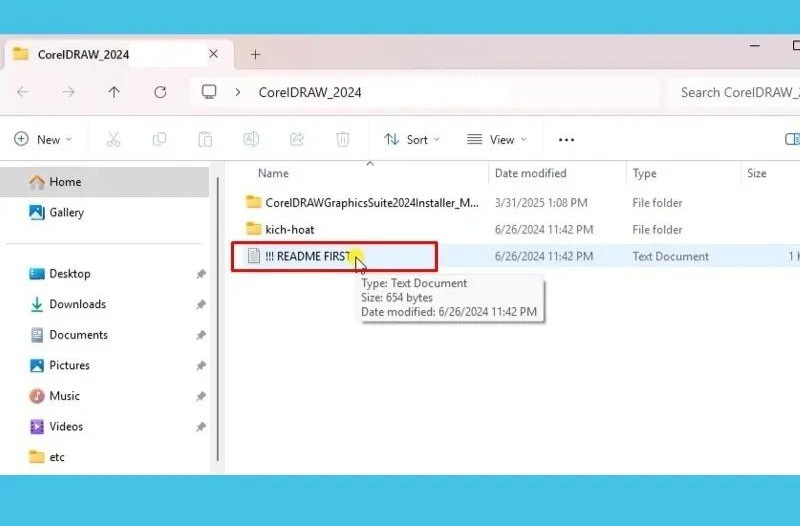Select the kich-hoat folder
The height and width of the screenshot is (526, 800).
tap(289, 230)
